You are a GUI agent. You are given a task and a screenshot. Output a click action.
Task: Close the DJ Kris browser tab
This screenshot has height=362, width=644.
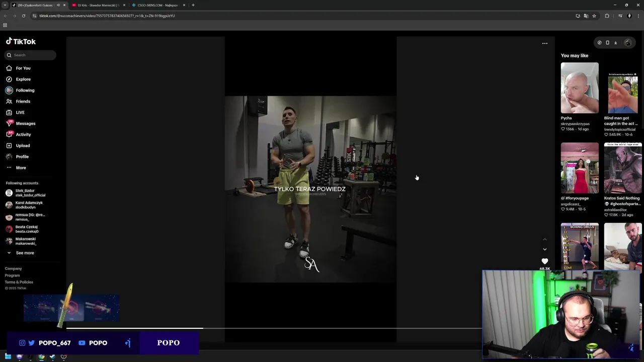(x=124, y=5)
